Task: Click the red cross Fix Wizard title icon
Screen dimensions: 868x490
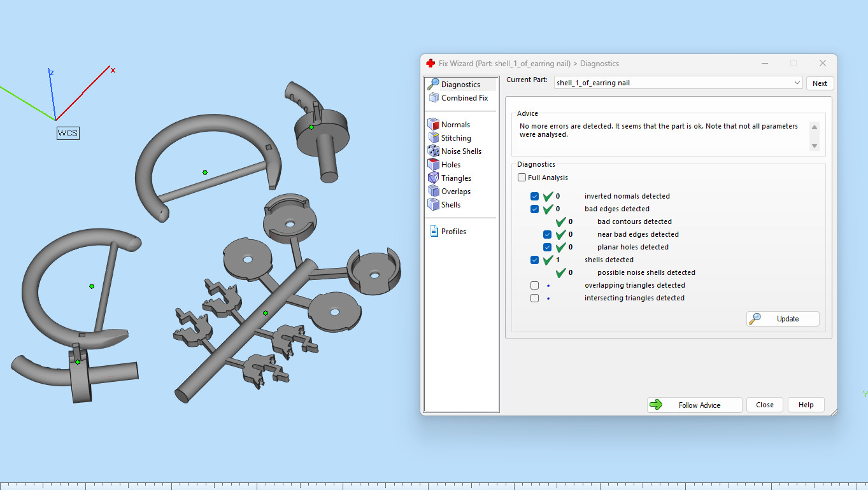Action: coord(430,64)
